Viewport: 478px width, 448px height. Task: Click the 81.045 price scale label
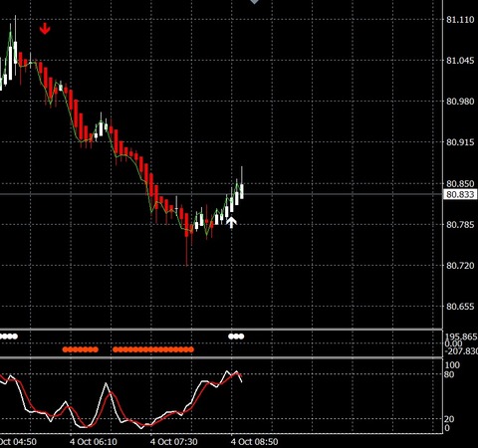pyautogui.click(x=460, y=61)
